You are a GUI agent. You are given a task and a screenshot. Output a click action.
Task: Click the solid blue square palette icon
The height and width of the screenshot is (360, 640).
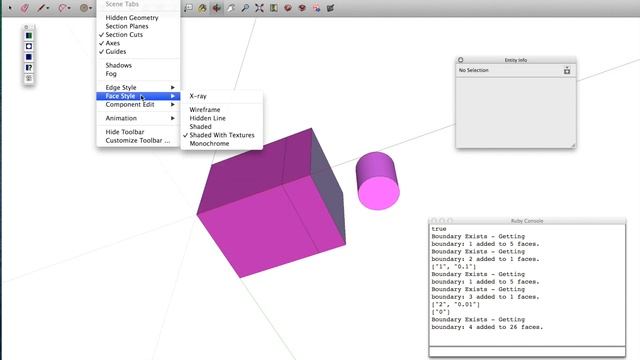[29, 57]
